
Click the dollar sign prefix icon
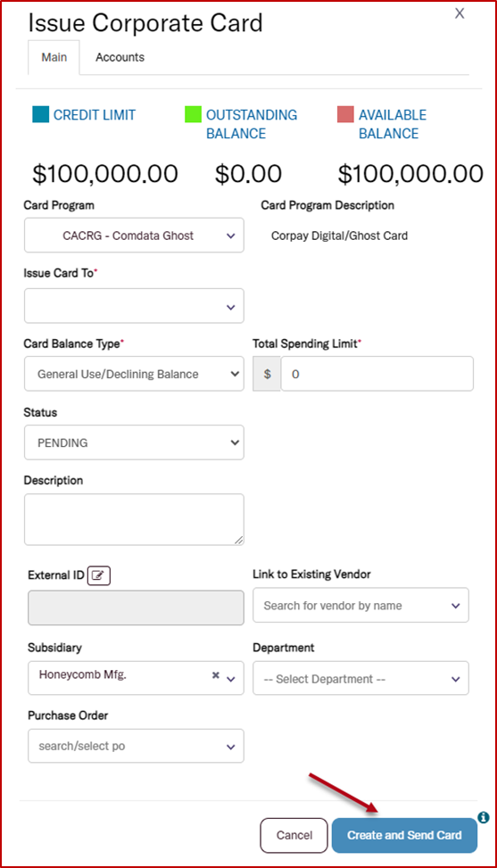click(268, 374)
